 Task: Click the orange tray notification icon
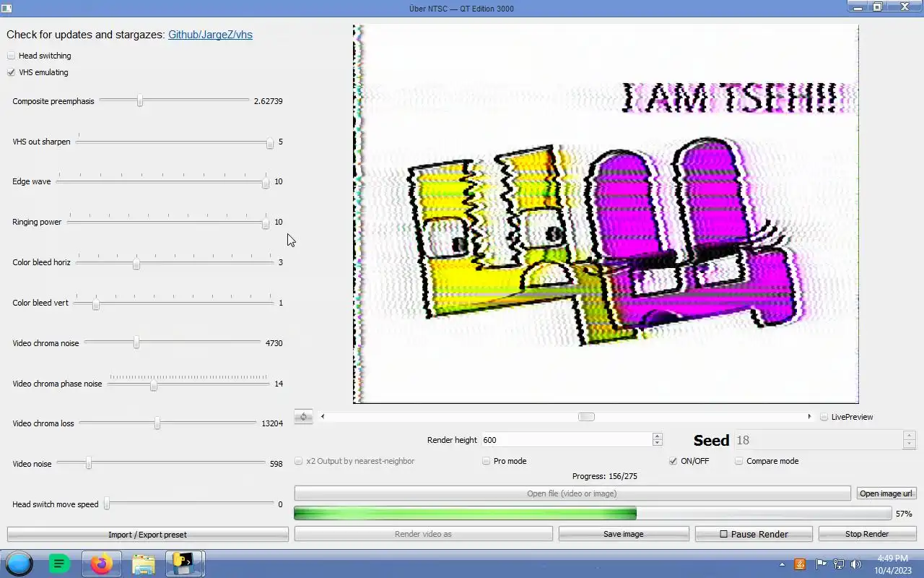pos(800,564)
